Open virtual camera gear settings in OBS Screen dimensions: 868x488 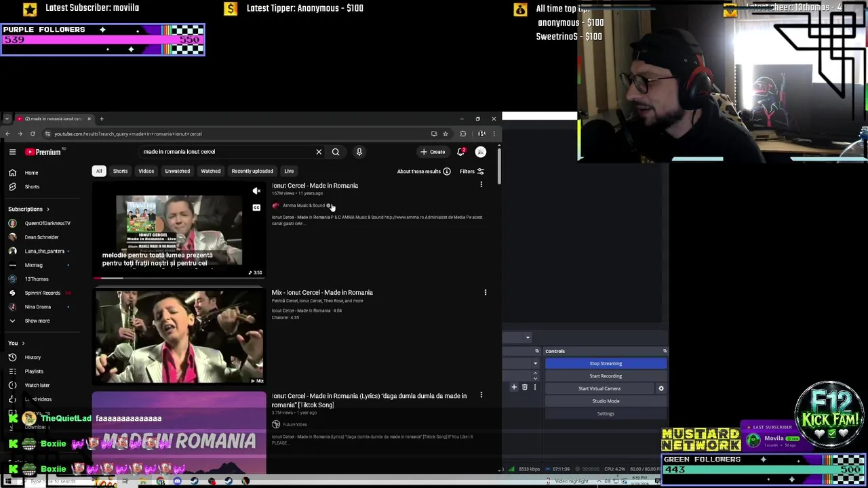[661, 388]
